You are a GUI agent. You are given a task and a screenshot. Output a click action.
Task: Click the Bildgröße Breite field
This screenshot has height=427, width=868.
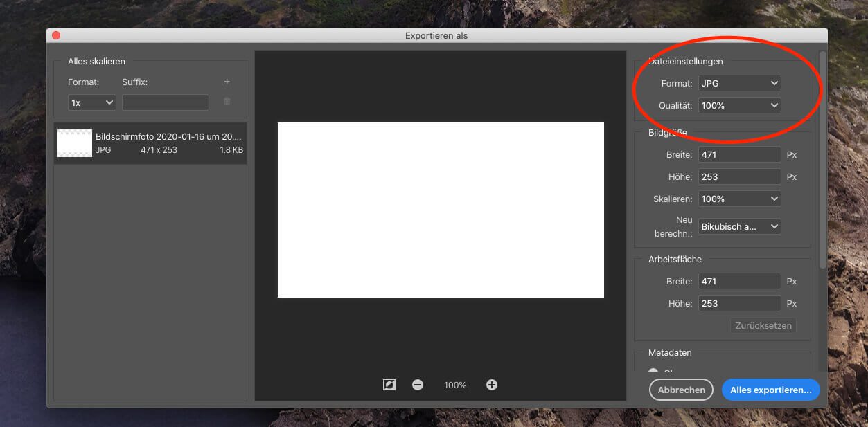click(x=739, y=154)
